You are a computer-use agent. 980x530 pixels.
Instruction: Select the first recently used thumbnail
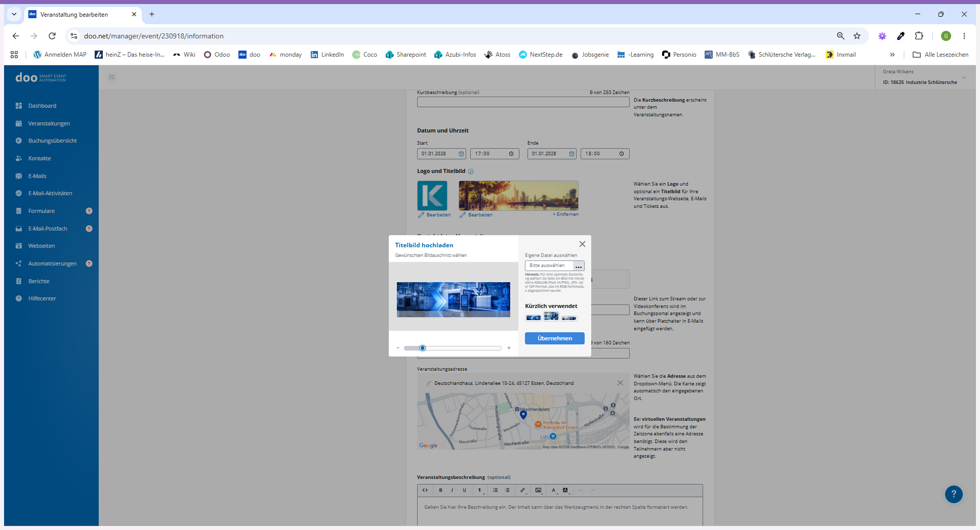click(x=533, y=318)
